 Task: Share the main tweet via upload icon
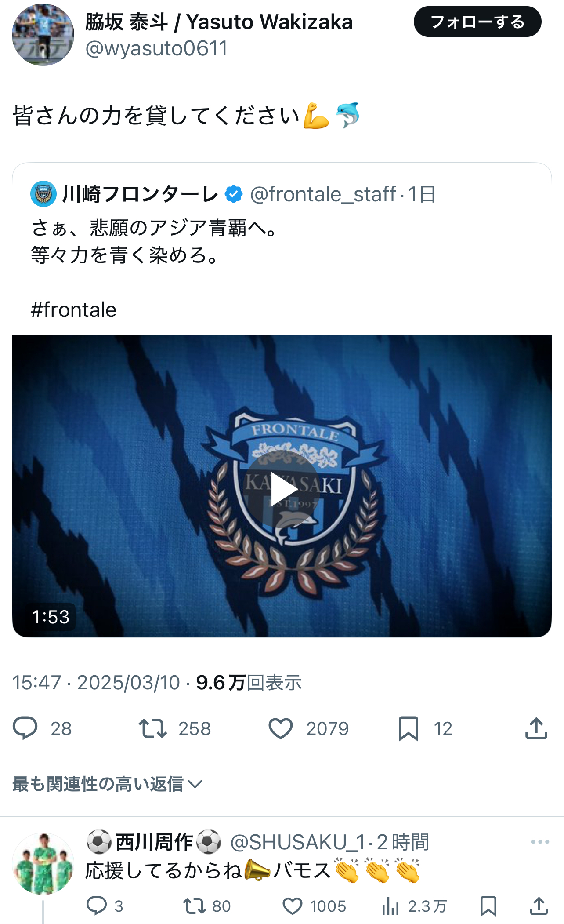536,728
